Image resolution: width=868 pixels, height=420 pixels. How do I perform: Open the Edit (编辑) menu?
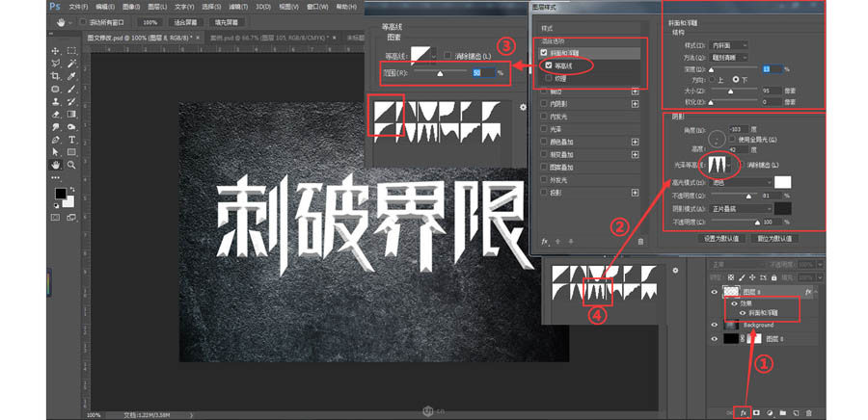coord(105,7)
